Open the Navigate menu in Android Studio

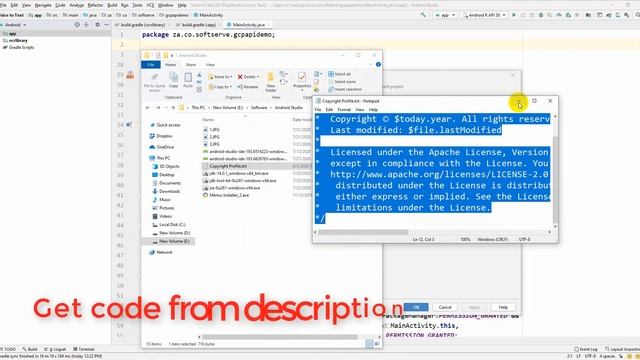click(43, 5)
